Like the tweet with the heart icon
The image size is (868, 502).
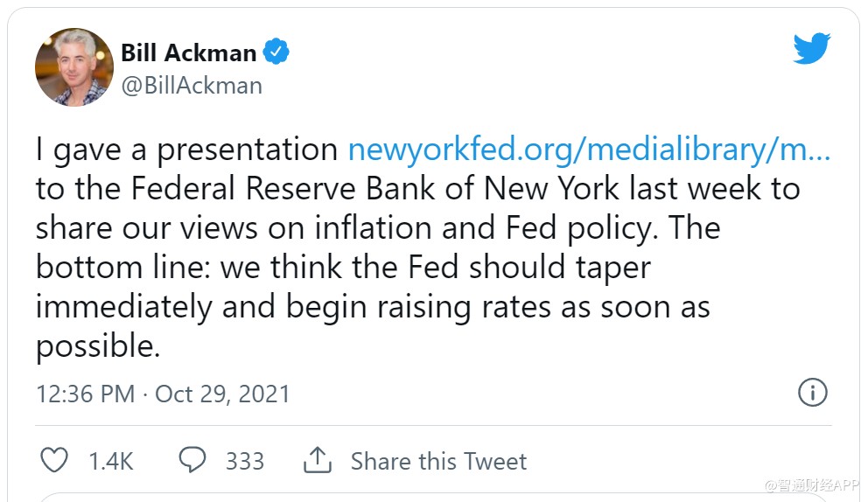point(54,460)
